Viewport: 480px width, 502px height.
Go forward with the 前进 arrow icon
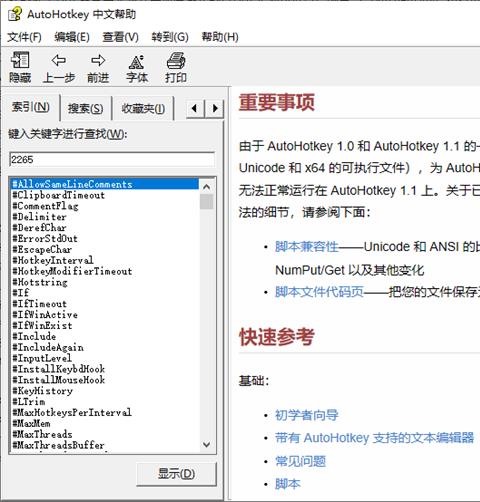point(98,60)
